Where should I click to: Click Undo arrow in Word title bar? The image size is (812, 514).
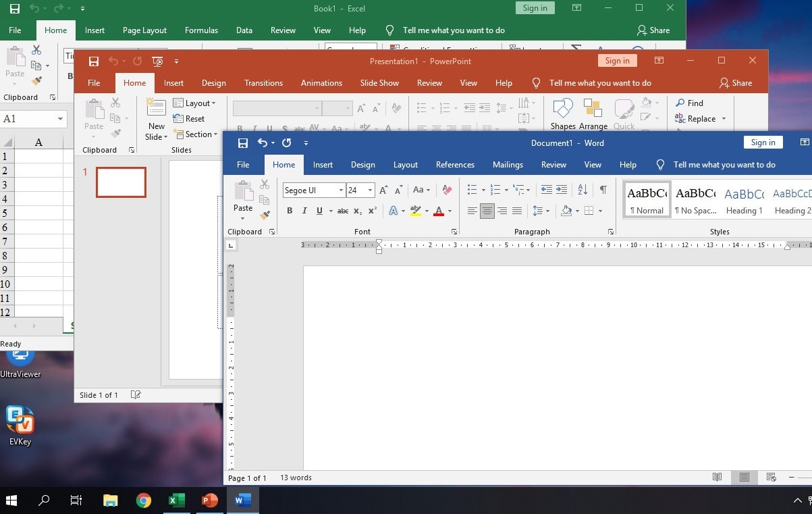click(x=263, y=143)
